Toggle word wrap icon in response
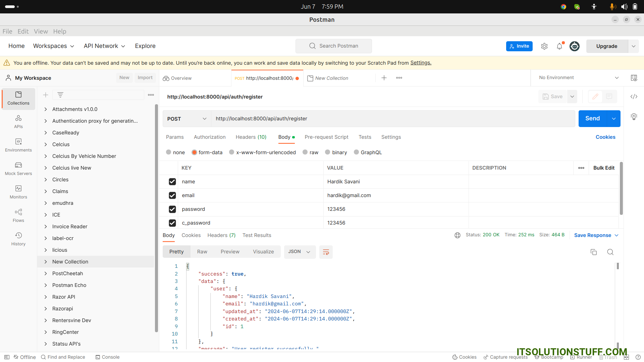Screen dimensions: 644x362 tap(326, 252)
